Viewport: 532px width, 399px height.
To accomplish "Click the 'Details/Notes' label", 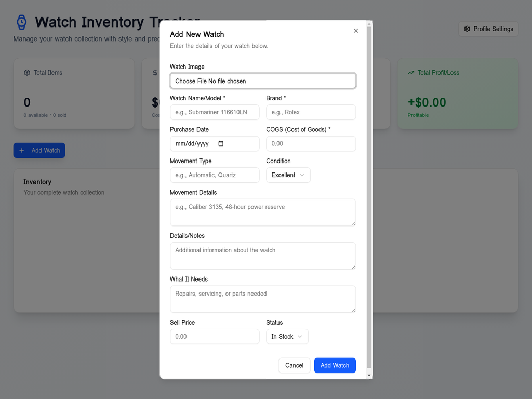I will [187, 236].
